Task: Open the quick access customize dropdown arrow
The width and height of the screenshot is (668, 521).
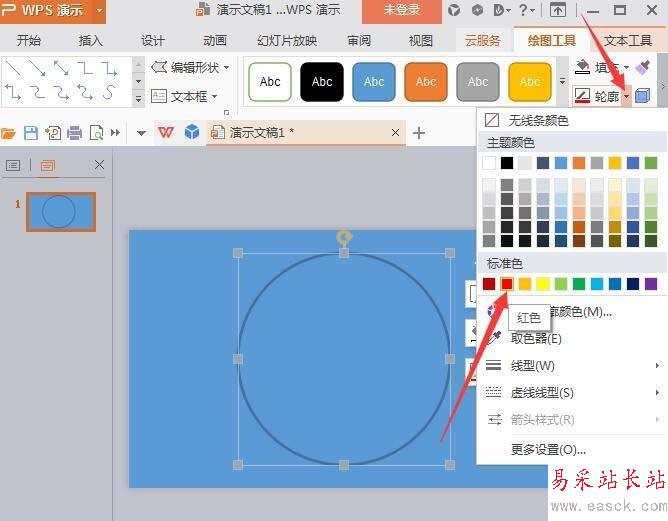Action: [141, 133]
